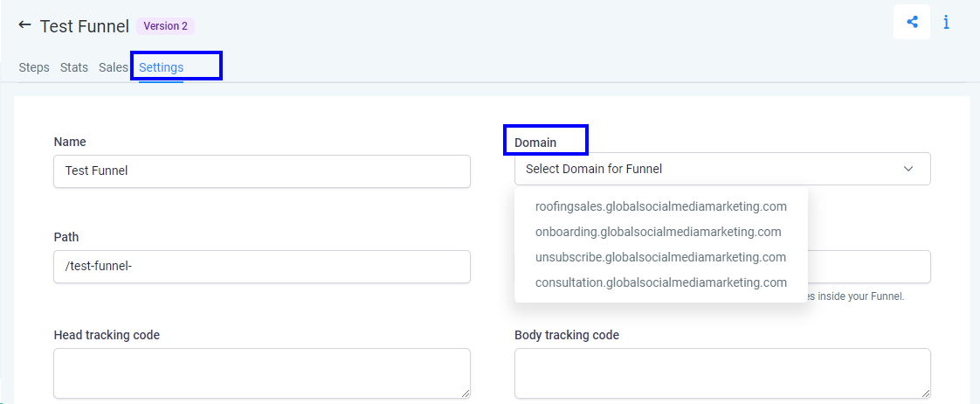Open the info icon at top right

[946, 22]
